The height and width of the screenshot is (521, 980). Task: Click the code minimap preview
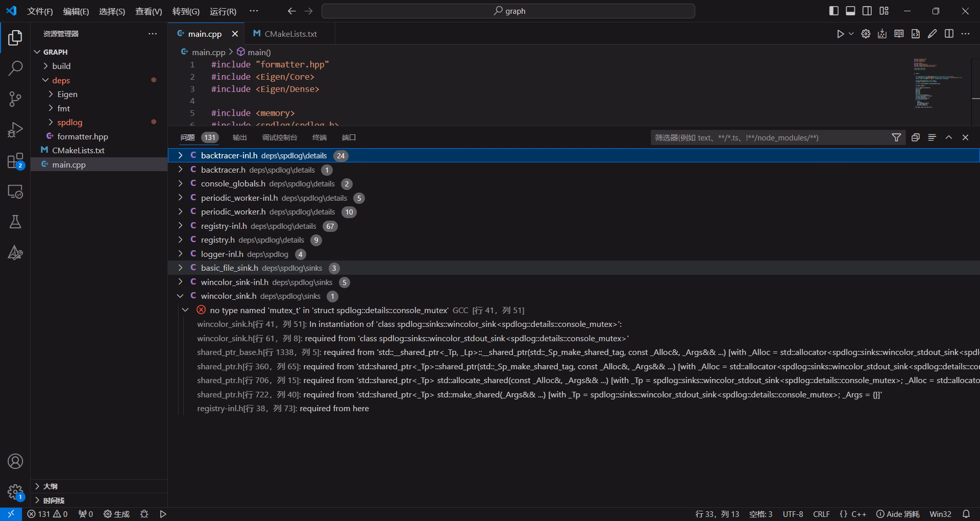click(x=939, y=83)
